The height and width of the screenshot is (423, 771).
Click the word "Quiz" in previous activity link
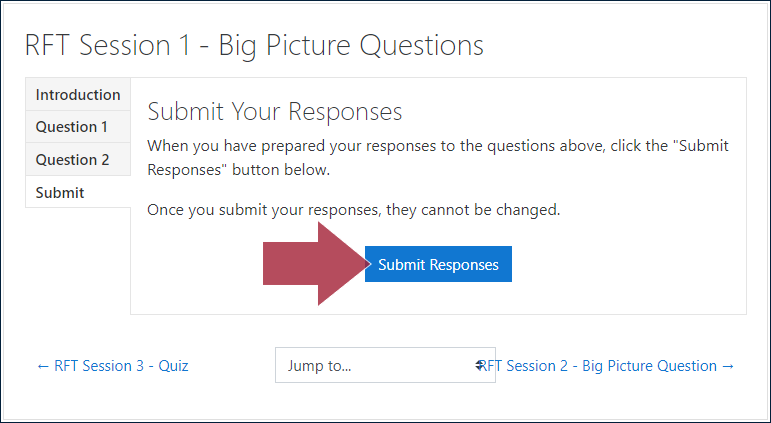173,366
